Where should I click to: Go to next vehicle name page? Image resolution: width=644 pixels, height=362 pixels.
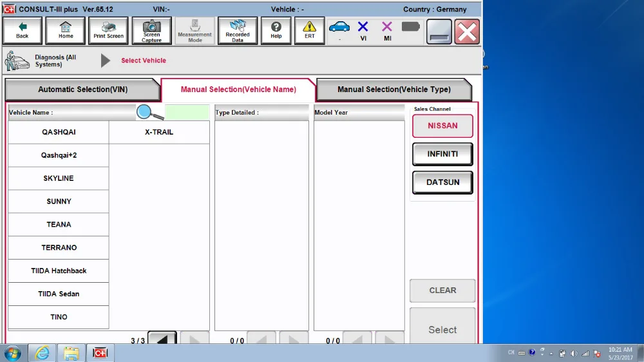coord(194,338)
